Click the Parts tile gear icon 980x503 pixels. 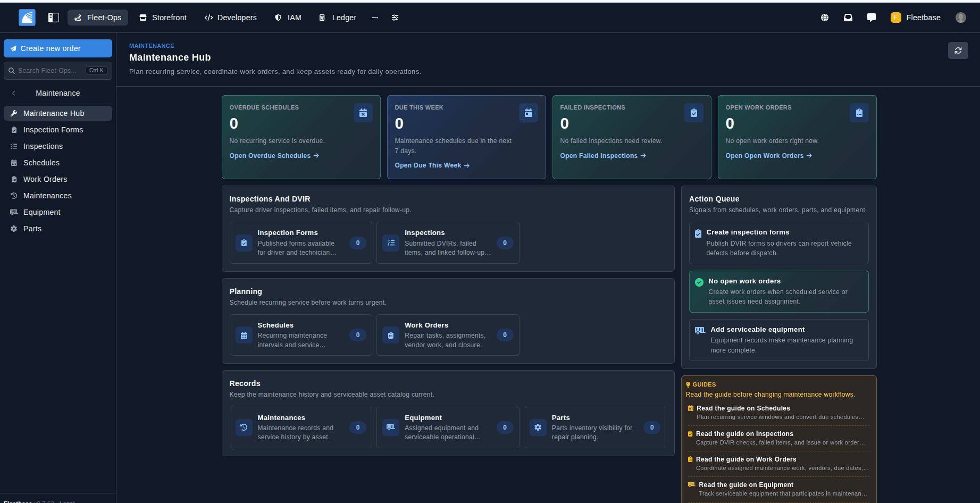point(538,427)
